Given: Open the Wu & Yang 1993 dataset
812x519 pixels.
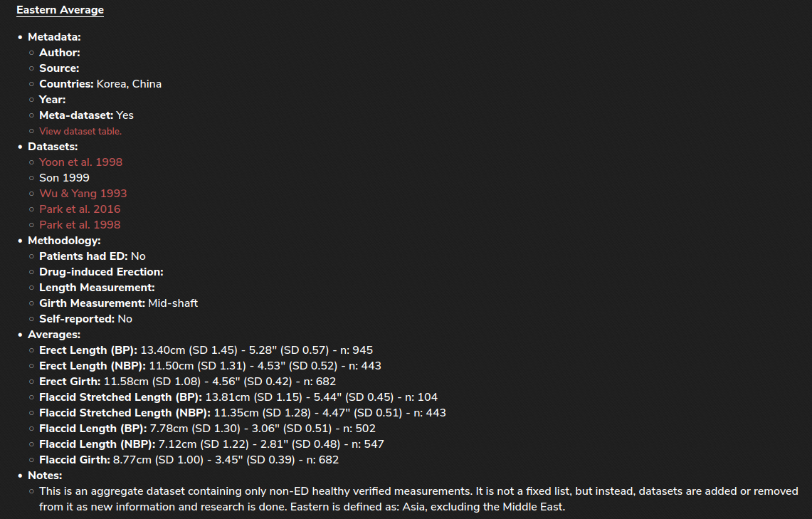Looking at the screenshot, I should tap(83, 193).
